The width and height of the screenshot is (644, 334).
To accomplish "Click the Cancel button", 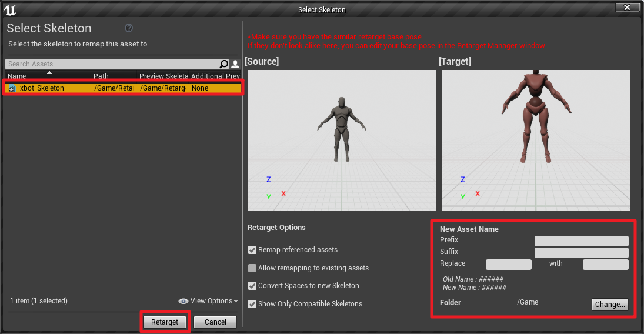I will [x=215, y=322].
